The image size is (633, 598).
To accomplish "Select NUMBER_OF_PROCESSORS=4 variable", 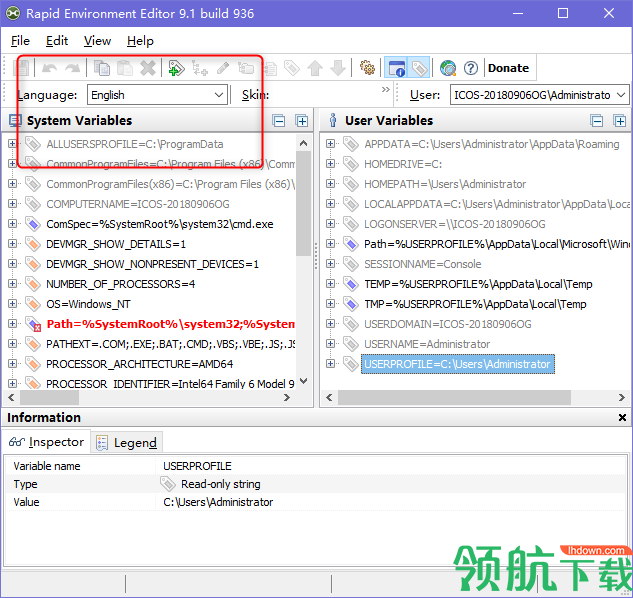I will 121,284.
